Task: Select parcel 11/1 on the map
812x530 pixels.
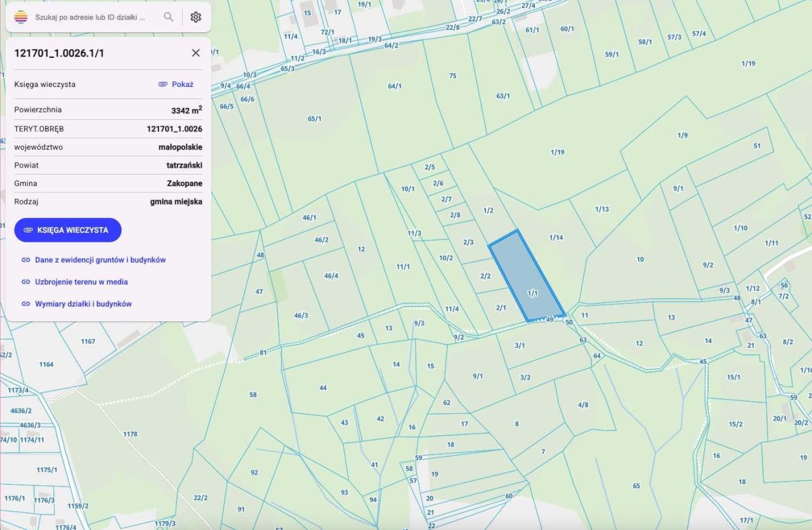Action: [x=403, y=267]
